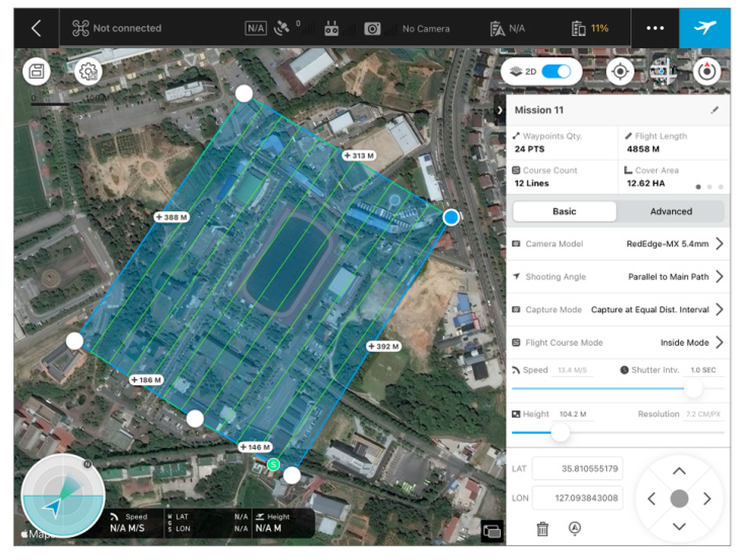Screen dimensions: 741x560
Task: Collapse the mission side panel arrow
Action: [499, 110]
